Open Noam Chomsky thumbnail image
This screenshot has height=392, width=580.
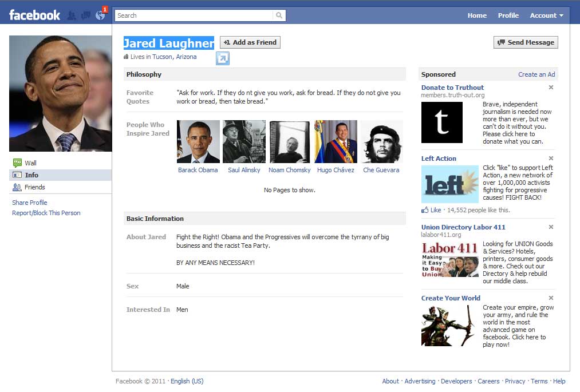pyautogui.click(x=290, y=142)
